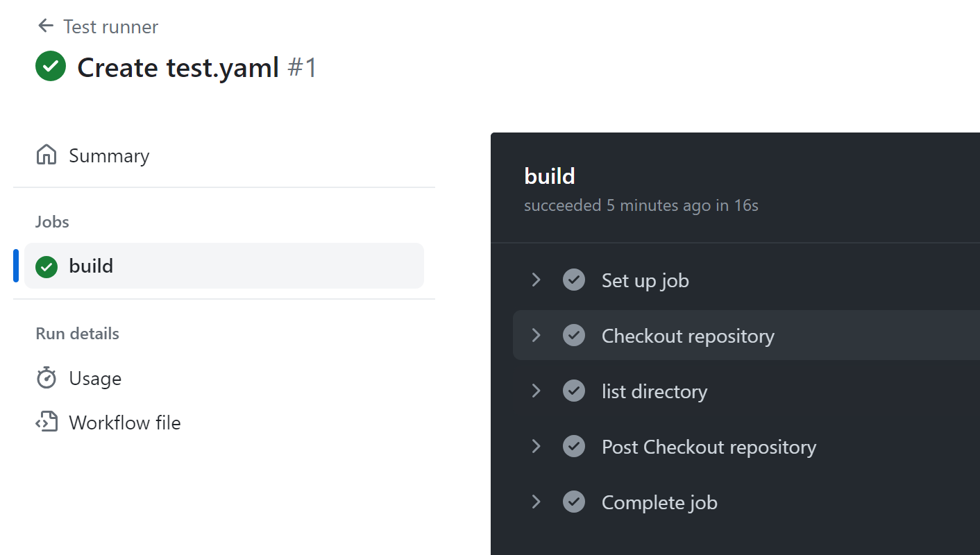
Task: Select the build job in sidebar
Action: [91, 266]
